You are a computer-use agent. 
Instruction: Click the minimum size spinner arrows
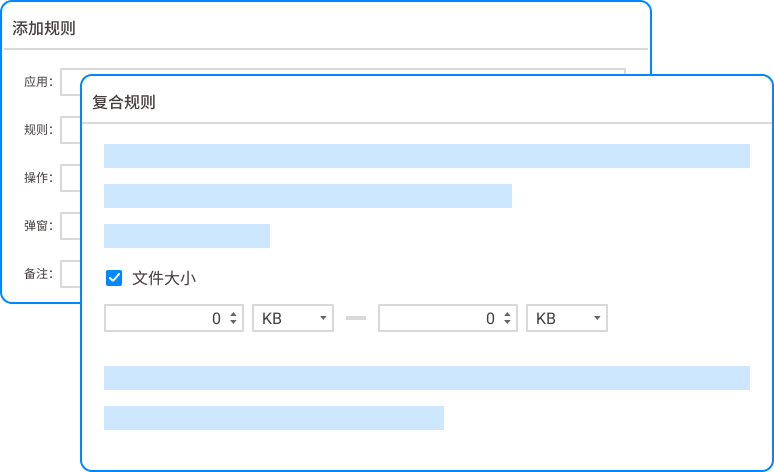(x=233, y=318)
